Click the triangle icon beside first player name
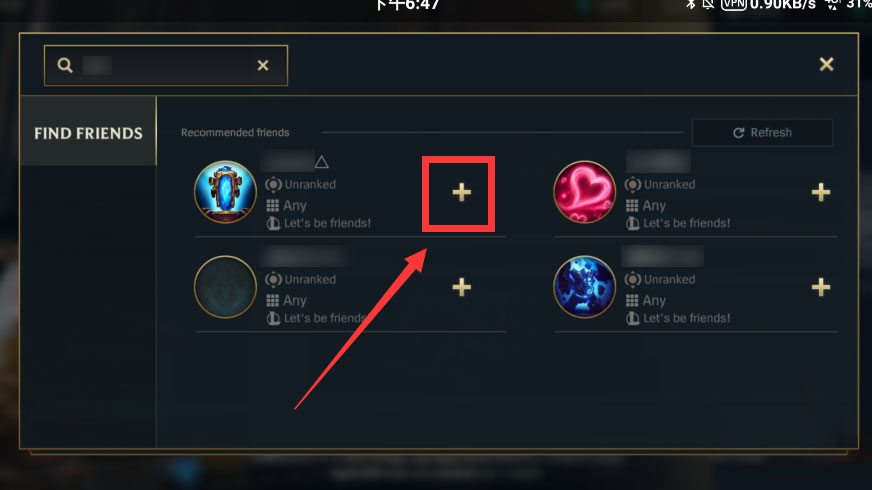This screenshot has width=872, height=490. 321,162
